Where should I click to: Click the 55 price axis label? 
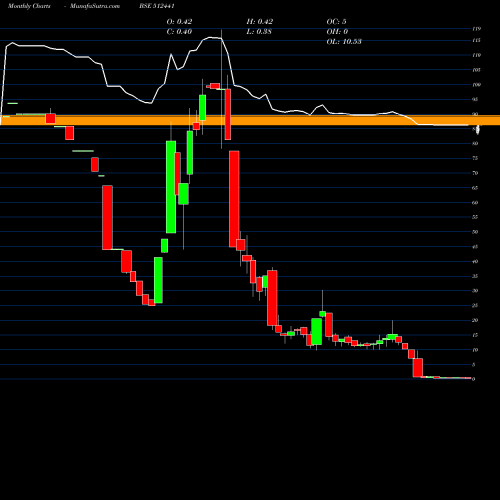(475, 217)
